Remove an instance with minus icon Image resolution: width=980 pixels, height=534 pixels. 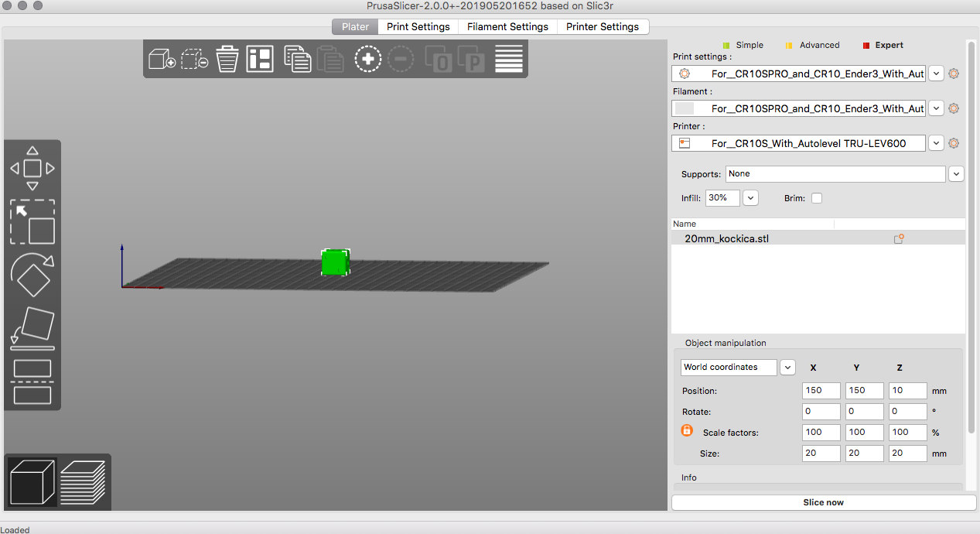(401, 60)
